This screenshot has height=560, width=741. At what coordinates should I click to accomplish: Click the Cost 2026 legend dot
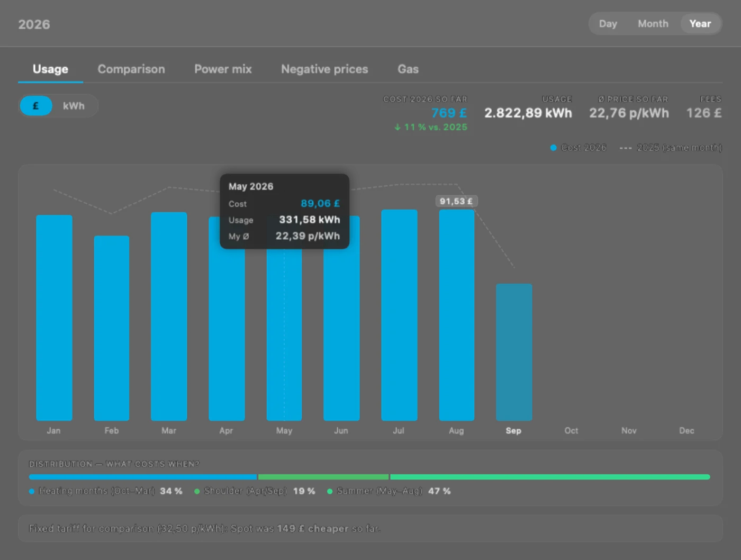(x=553, y=148)
